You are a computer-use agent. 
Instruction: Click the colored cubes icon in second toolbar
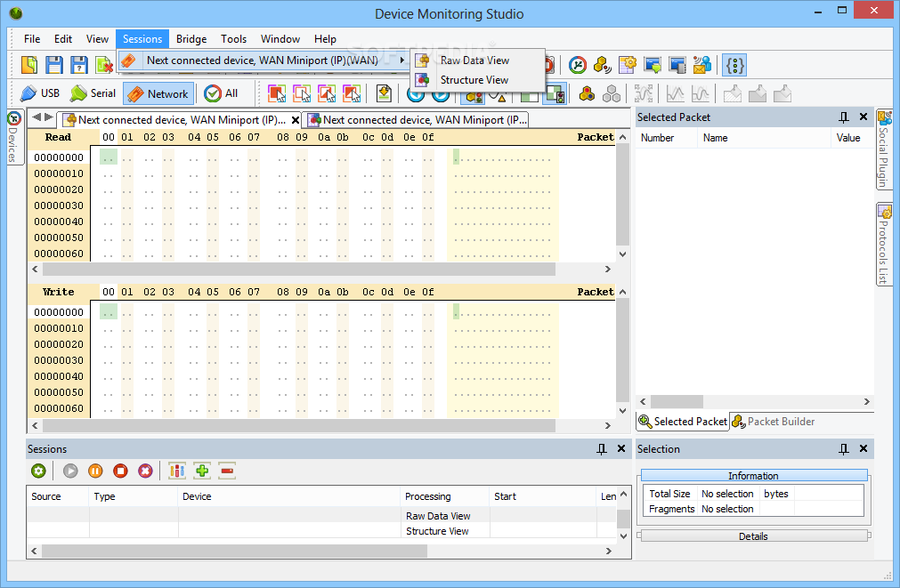coord(587,93)
